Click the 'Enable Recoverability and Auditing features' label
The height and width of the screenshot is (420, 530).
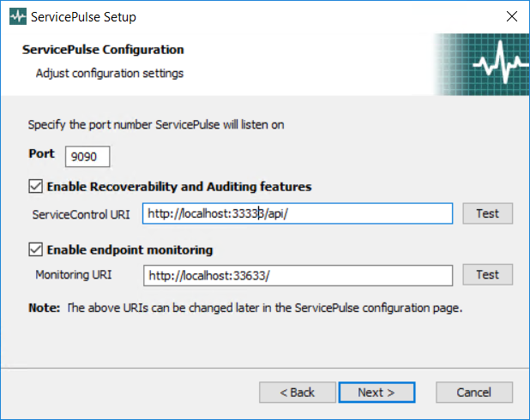coord(178,186)
